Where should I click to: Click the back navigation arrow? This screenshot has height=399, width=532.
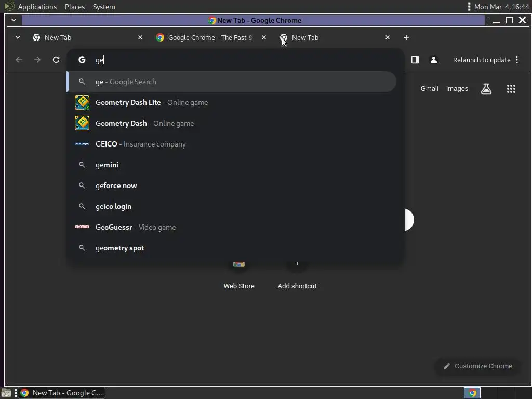pos(19,60)
